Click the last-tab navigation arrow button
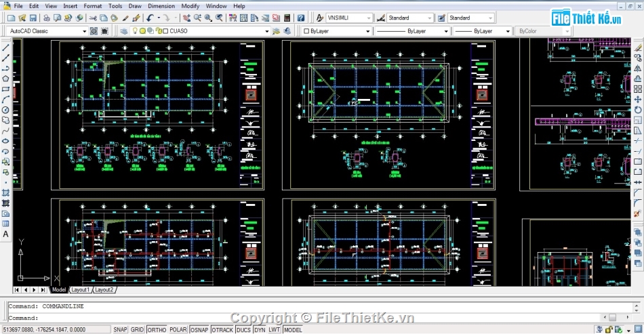 43,290
